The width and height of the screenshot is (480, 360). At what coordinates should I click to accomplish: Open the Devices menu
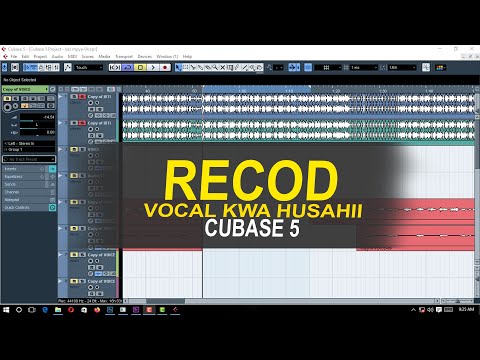[x=145, y=57]
